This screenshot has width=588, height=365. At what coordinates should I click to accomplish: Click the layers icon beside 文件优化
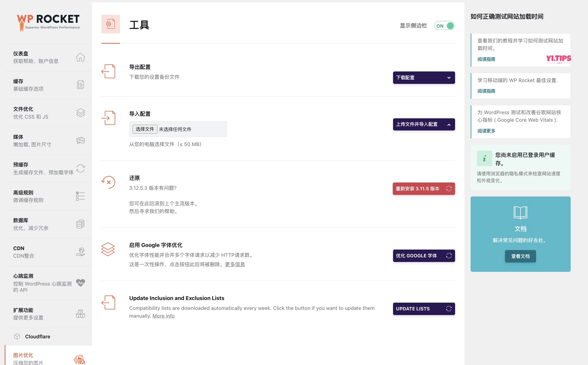click(80, 113)
